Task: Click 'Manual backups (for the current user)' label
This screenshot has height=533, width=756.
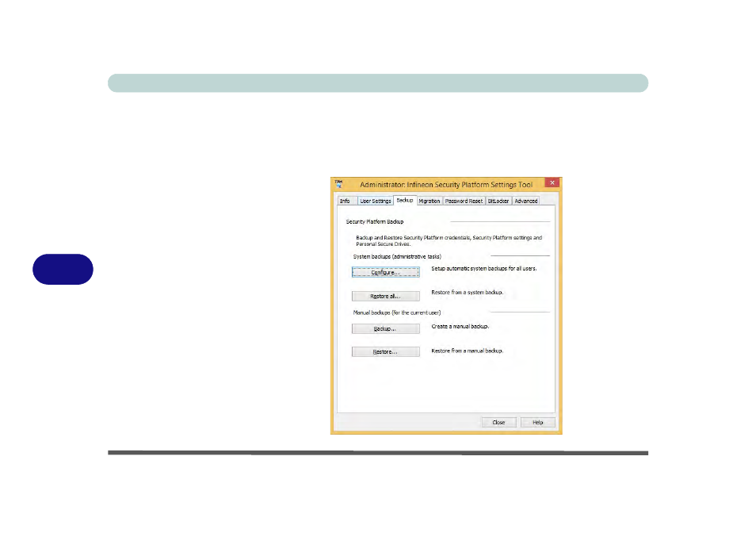Action: click(397, 313)
